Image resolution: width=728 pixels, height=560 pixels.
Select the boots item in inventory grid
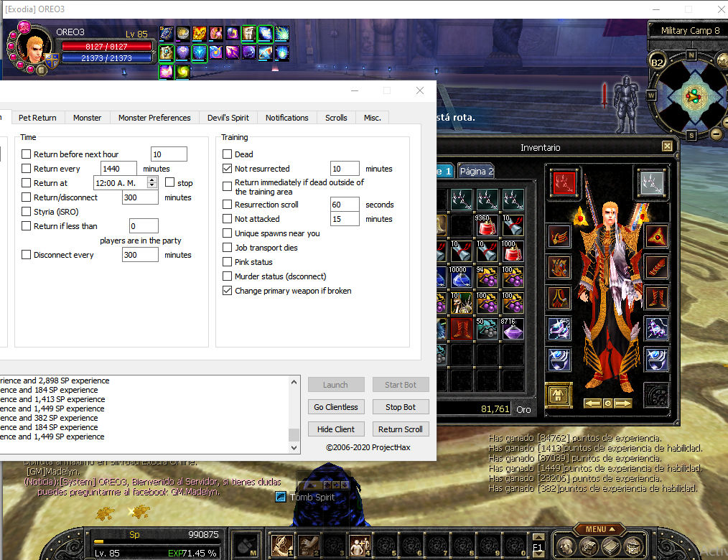(462, 328)
